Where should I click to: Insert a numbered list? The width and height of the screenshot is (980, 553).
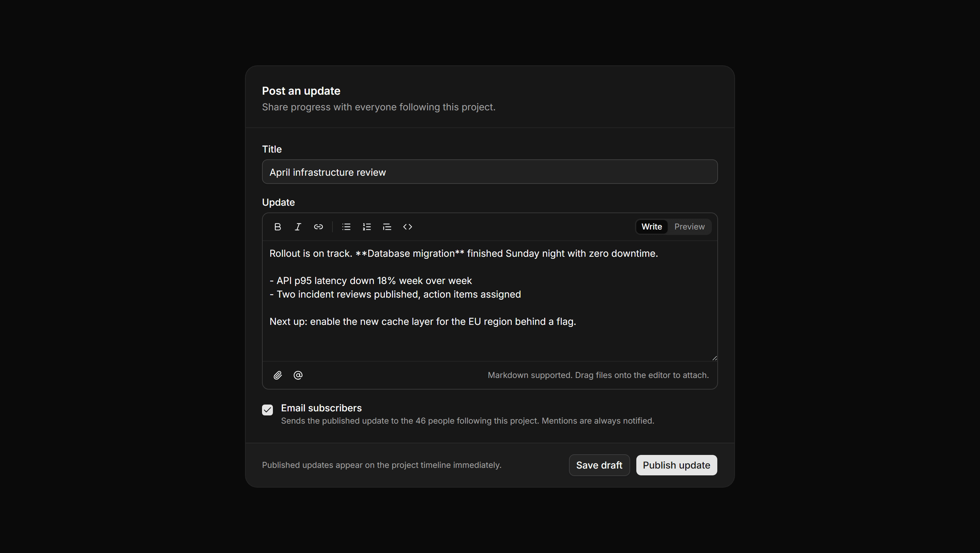[367, 227]
